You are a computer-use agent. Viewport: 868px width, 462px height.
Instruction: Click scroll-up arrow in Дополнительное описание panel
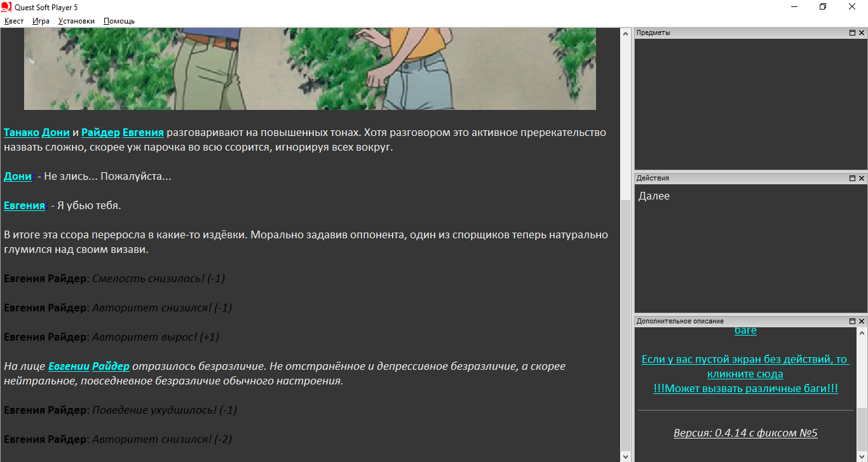(x=862, y=333)
